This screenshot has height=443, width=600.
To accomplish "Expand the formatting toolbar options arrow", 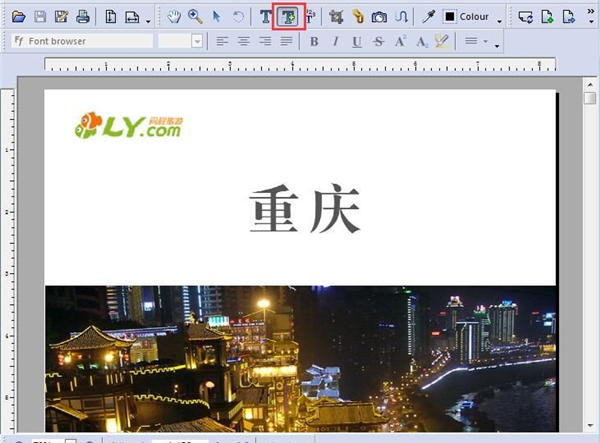I will pyautogui.click(x=497, y=46).
